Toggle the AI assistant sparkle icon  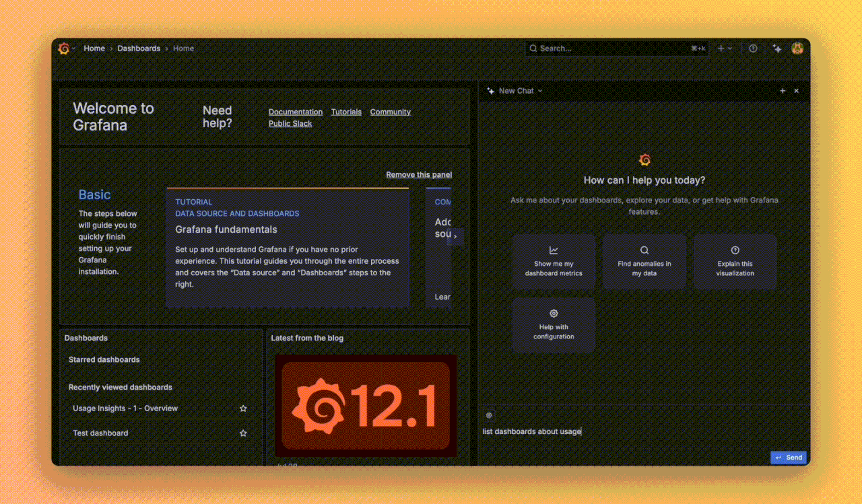click(x=777, y=48)
